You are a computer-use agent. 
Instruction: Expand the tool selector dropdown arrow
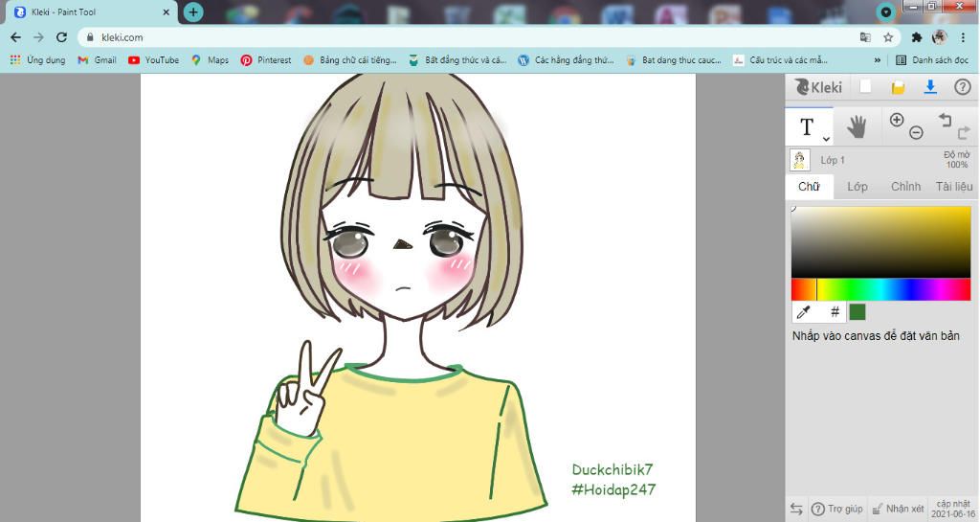[826, 139]
